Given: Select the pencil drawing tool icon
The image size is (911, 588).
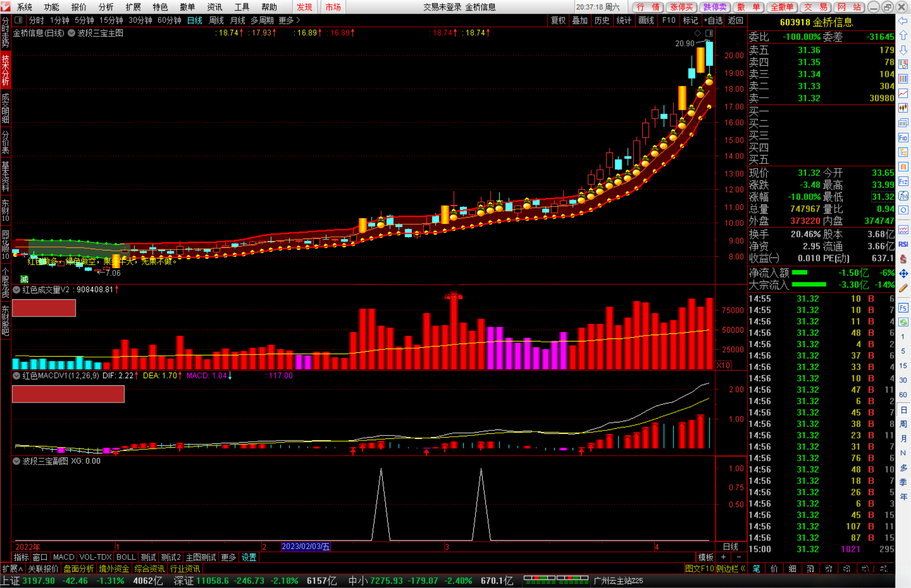Looking at the screenshot, I should 903,289.
